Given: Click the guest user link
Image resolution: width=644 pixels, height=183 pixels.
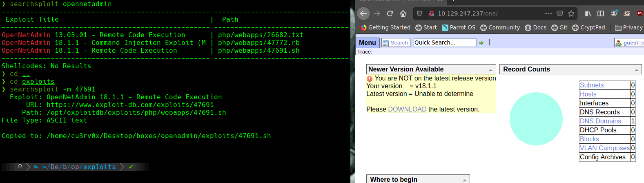Looking at the screenshot, I should (631, 43).
